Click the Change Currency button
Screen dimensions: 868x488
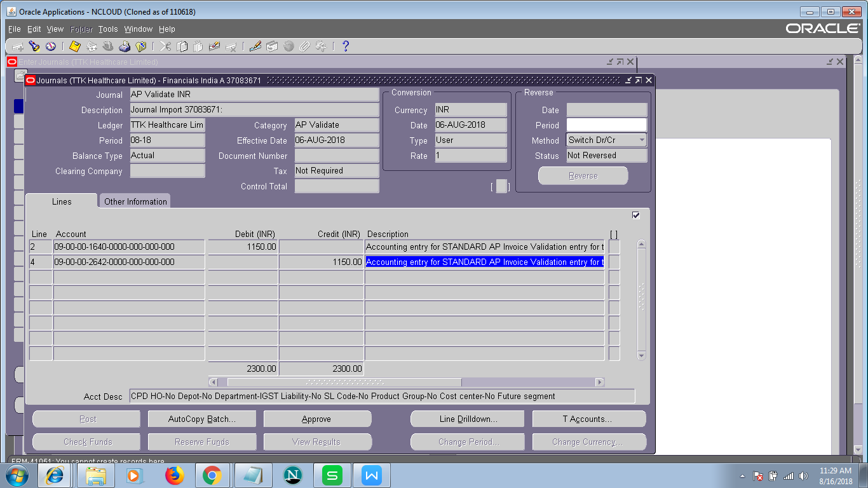(x=589, y=442)
